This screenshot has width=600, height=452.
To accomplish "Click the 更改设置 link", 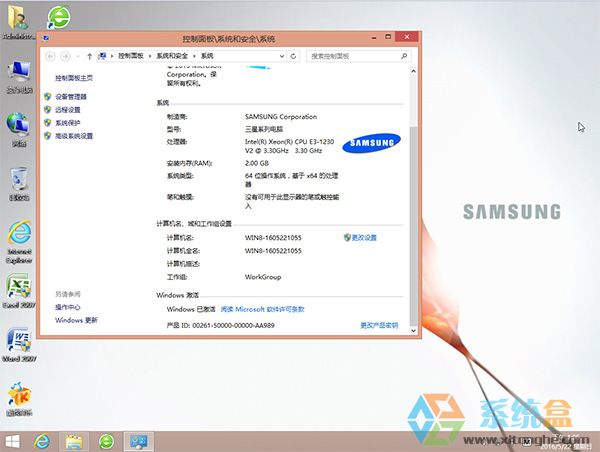I will coord(364,238).
